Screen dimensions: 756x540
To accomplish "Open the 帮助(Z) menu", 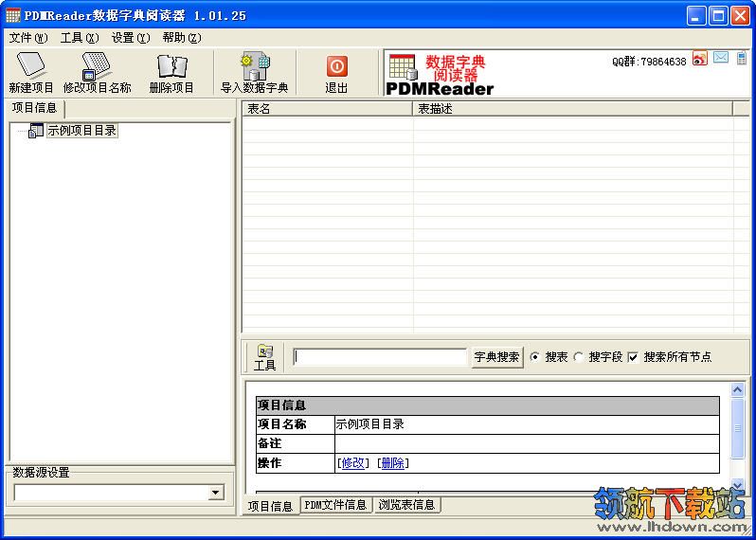I will [x=182, y=38].
